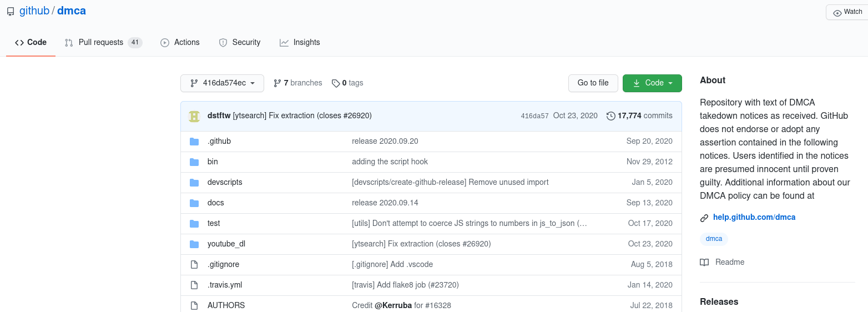Switch to the Insights tab
Viewport: 868px width, 312px height.
(x=300, y=42)
